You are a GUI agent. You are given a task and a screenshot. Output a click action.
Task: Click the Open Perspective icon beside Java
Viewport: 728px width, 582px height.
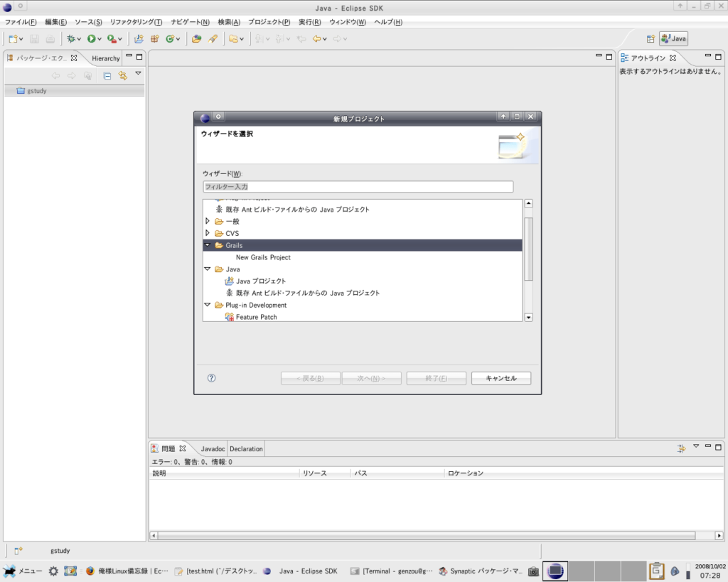click(x=651, y=39)
